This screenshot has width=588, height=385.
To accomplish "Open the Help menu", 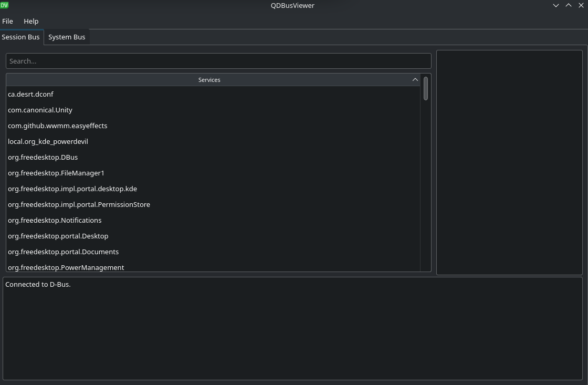I will [x=31, y=22].
